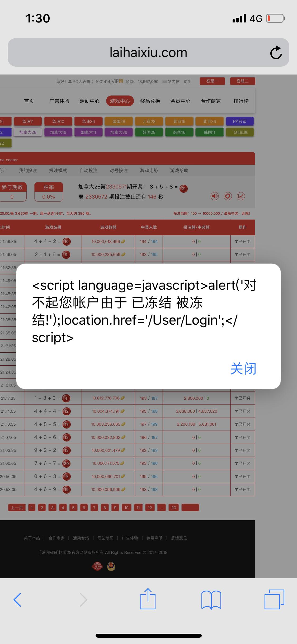Go to 会员中心 in navigation

click(x=180, y=101)
